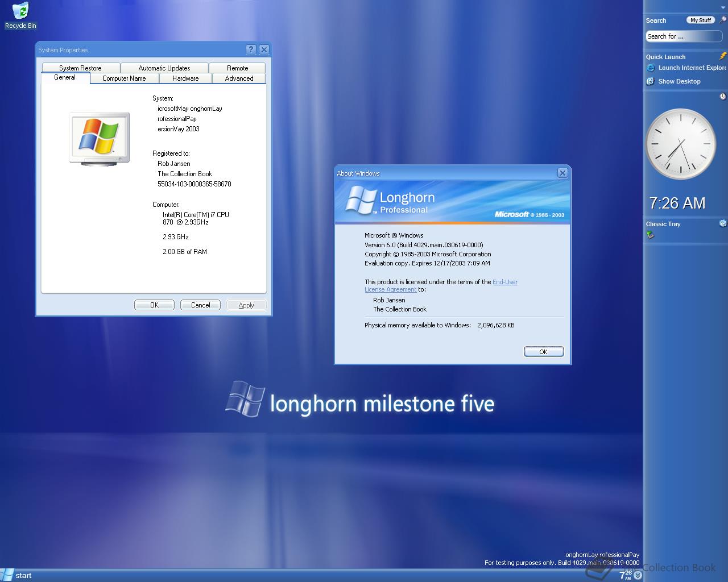
Task: Click the Windows monitor logo in System Properties
Action: [100, 139]
